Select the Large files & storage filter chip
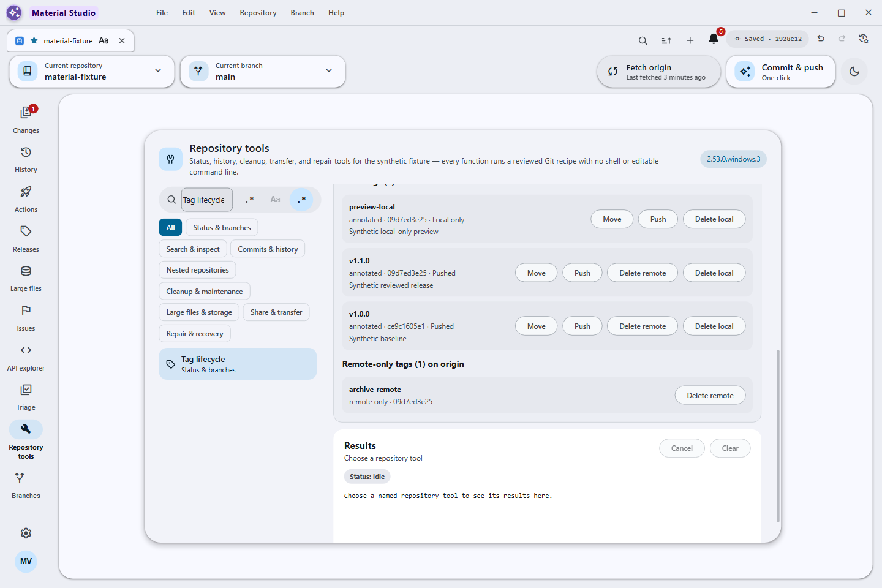 [199, 312]
